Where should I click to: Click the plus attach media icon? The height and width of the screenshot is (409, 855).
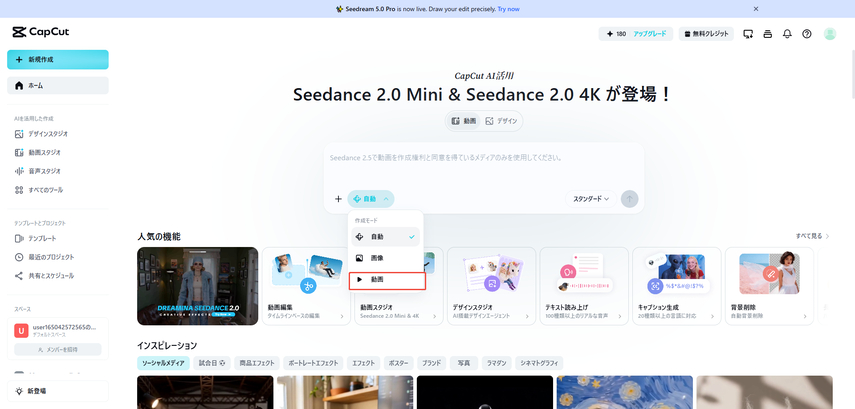338,199
